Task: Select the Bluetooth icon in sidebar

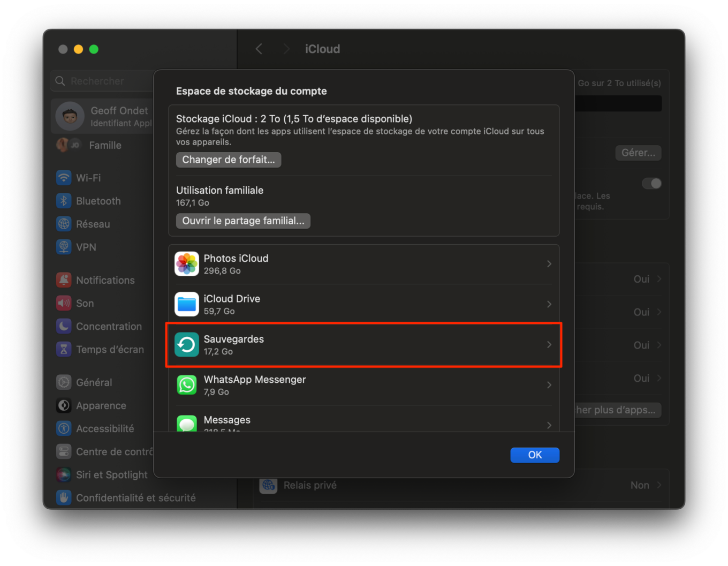Action: (64, 201)
